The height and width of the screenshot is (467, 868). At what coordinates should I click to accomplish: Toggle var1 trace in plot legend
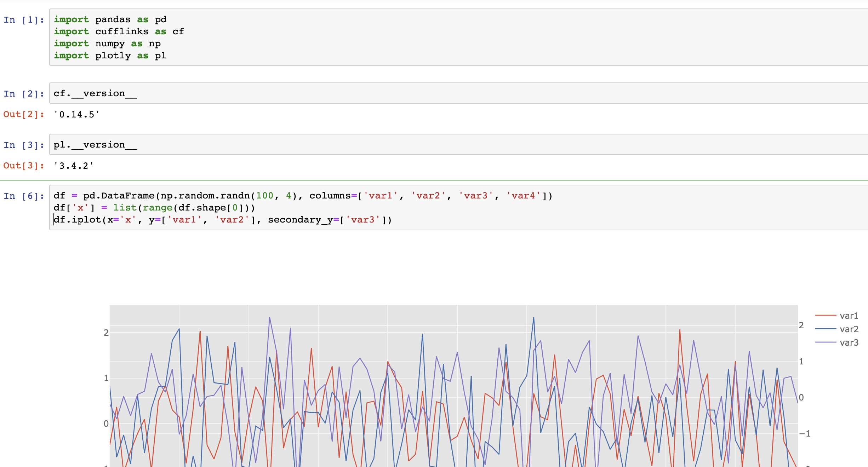837,316
